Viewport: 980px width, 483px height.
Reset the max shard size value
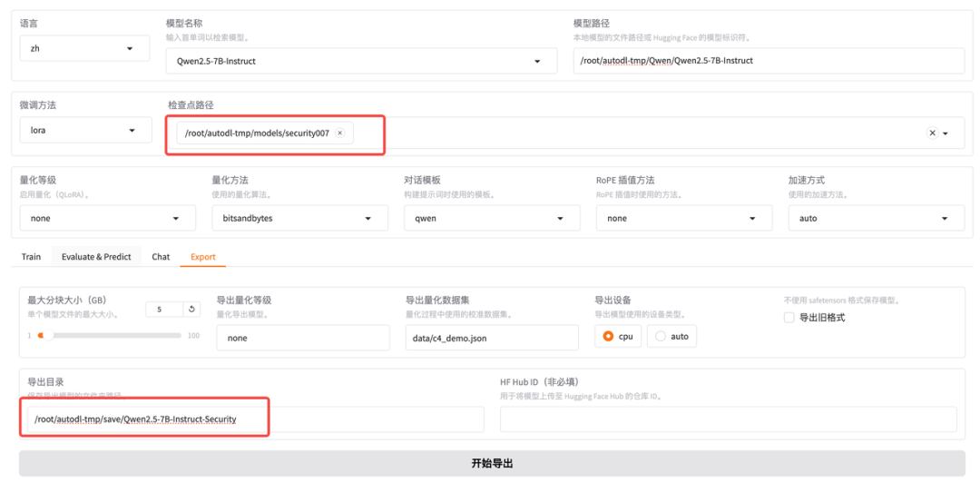click(191, 309)
